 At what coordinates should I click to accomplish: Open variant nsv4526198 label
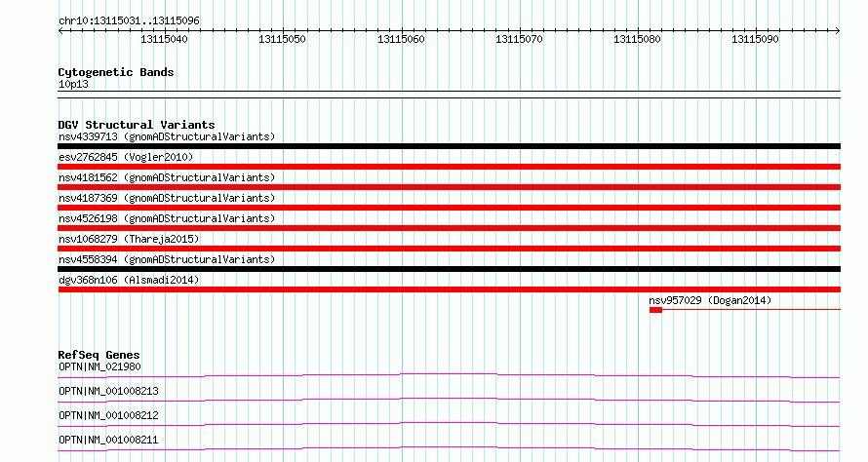click(x=167, y=218)
